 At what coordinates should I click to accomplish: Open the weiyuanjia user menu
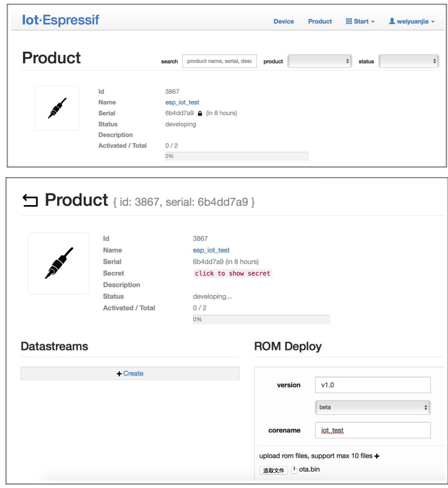click(412, 21)
